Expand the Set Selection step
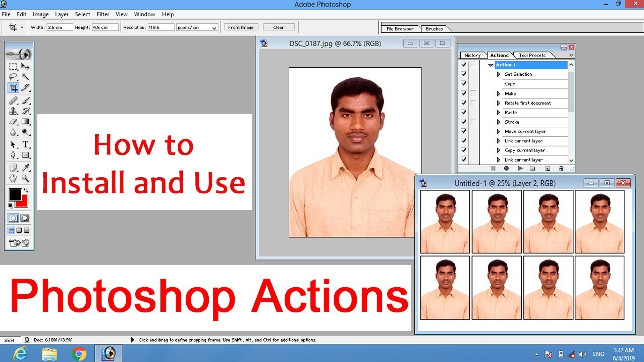 click(x=499, y=74)
